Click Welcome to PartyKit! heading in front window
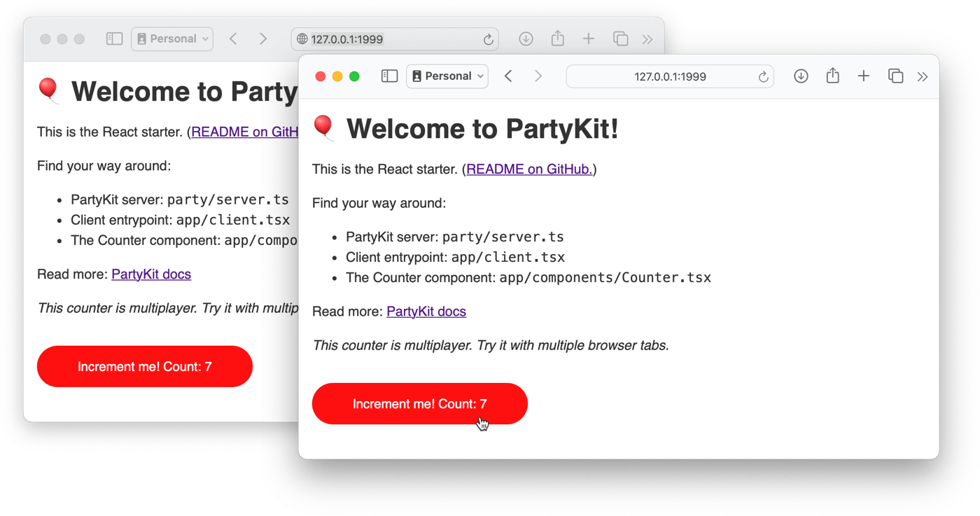980x516 pixels. 482,129
